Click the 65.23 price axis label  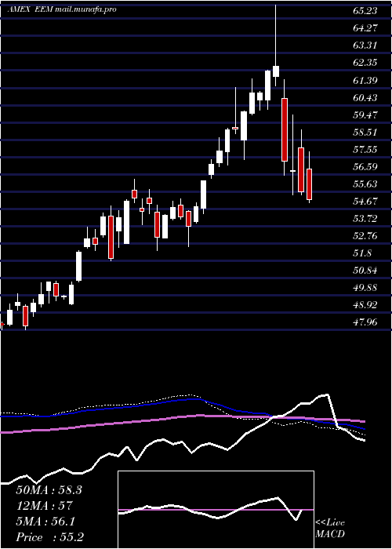pos(365,10)
